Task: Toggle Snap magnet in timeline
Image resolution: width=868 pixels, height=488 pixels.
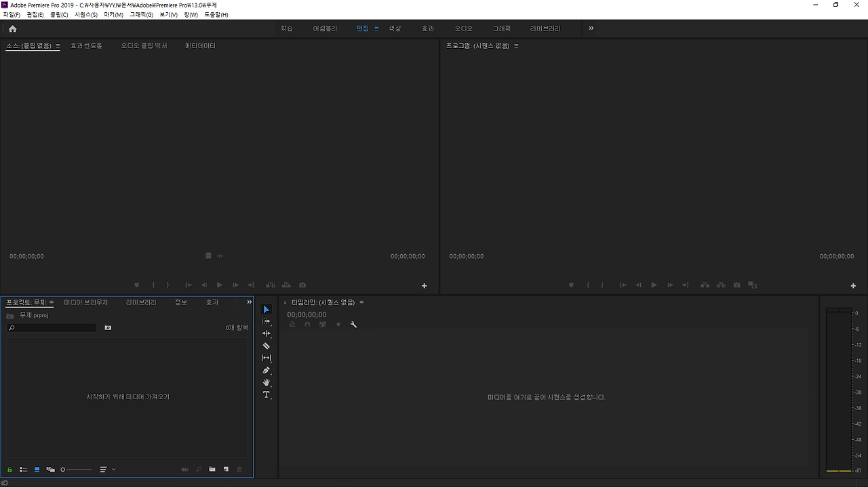Action: pyautogui.click(x=307, y=325)
